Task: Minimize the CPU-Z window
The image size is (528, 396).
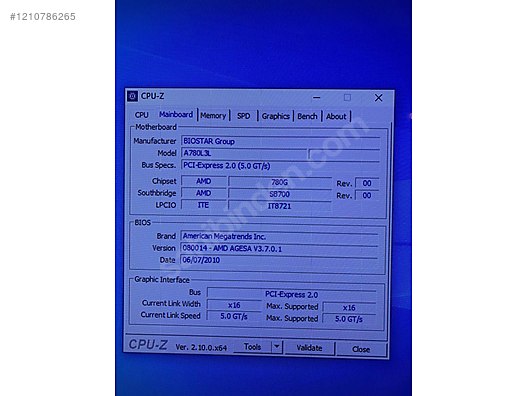Action: [x=317, y=98]
